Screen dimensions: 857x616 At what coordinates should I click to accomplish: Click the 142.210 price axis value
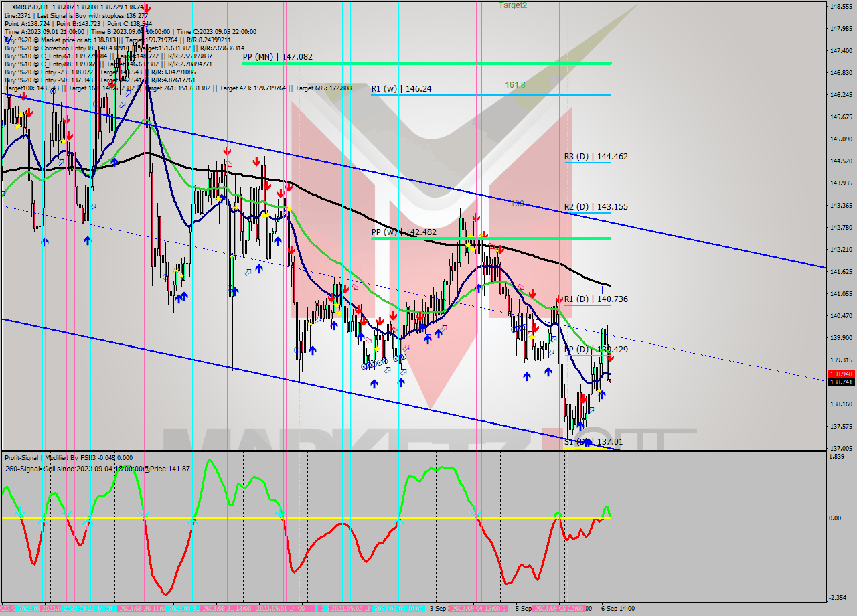(840, 249)
